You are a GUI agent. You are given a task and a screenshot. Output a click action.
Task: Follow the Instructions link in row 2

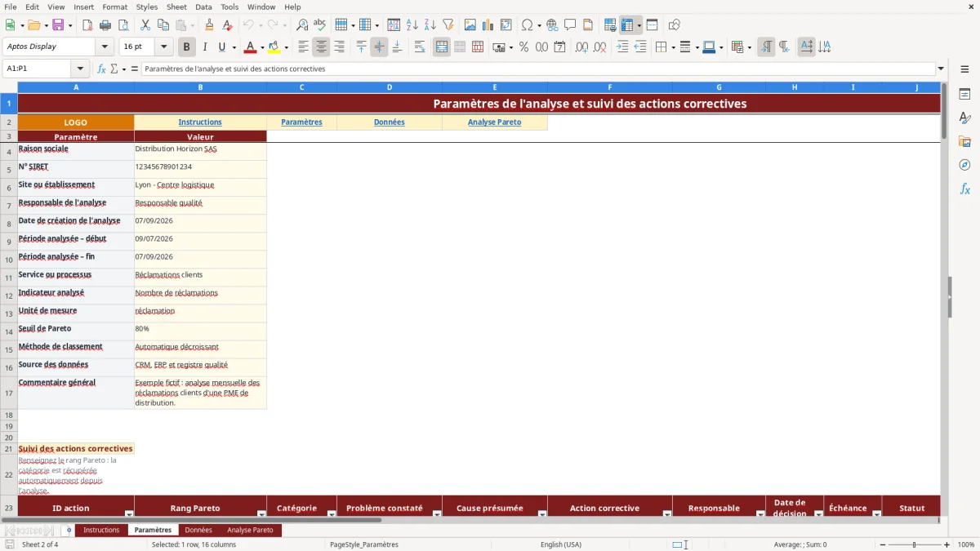point(200,122)
